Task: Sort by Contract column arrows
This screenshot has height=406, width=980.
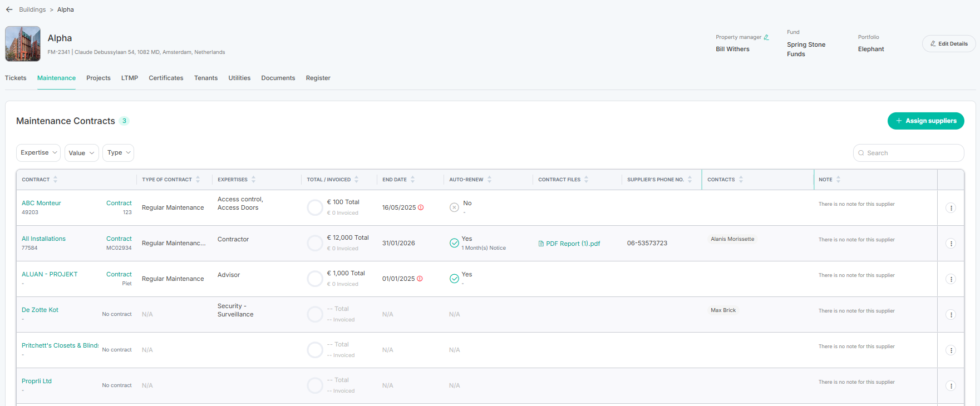Action: [55, 180]
